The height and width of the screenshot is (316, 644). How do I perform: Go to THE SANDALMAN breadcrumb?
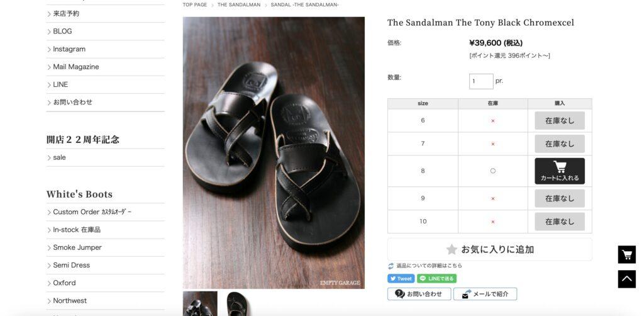pyautogui.click(x=238, y=5)
